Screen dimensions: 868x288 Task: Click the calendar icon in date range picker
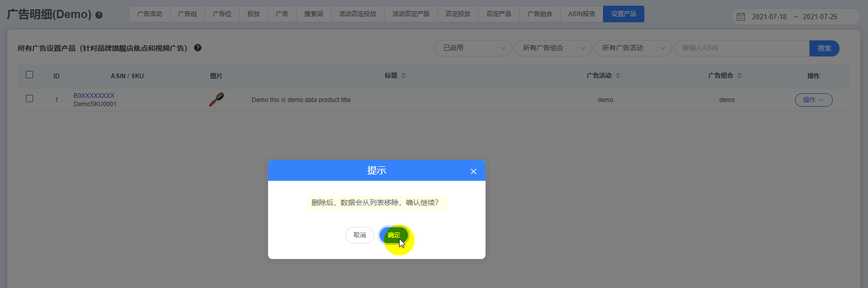point(741,17)
